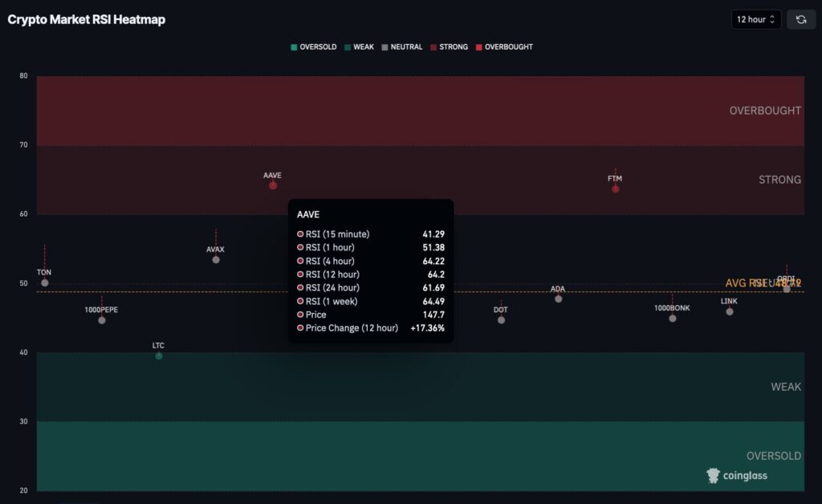The image size is (822, 504).
Task: Click the ADA data point
Action: (558, 299)
